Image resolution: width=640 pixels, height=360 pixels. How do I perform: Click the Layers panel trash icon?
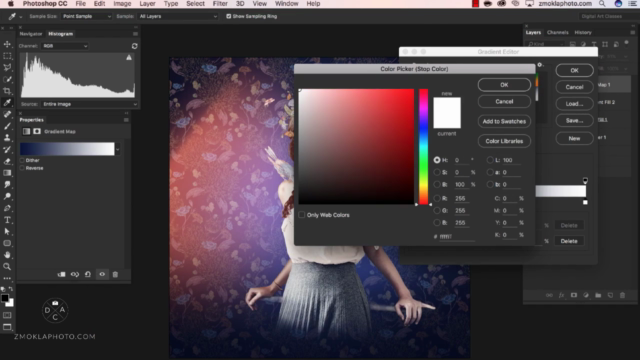point(622,295)
